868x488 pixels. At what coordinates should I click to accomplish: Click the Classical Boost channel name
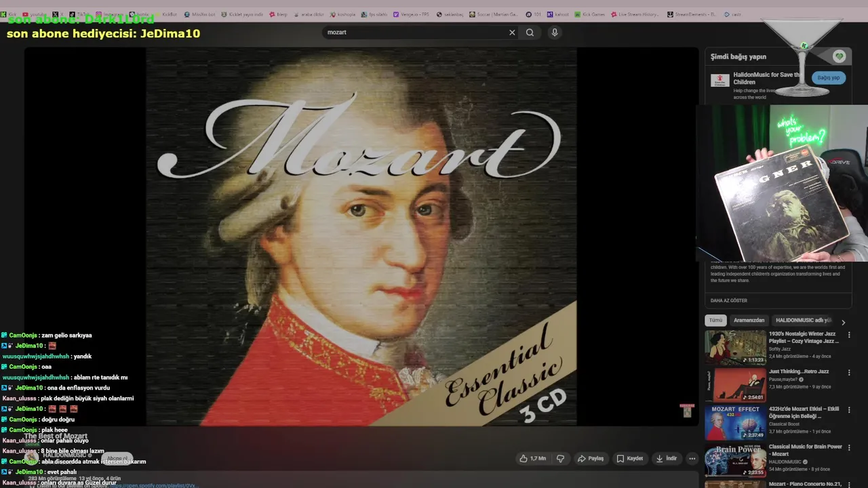point(784,424)
